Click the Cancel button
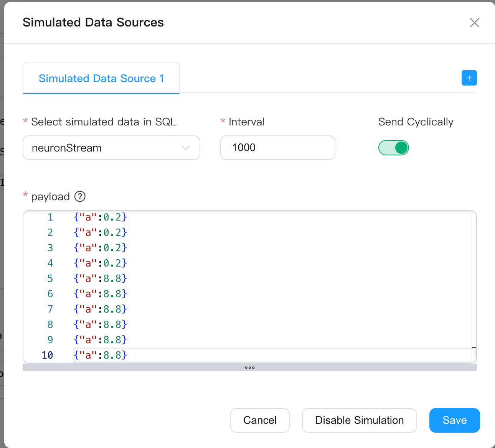The image size is (495, 448). point(260,420)
